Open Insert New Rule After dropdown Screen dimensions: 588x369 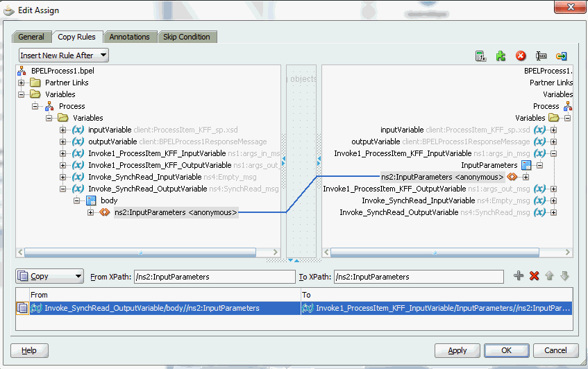pos(64,55)
